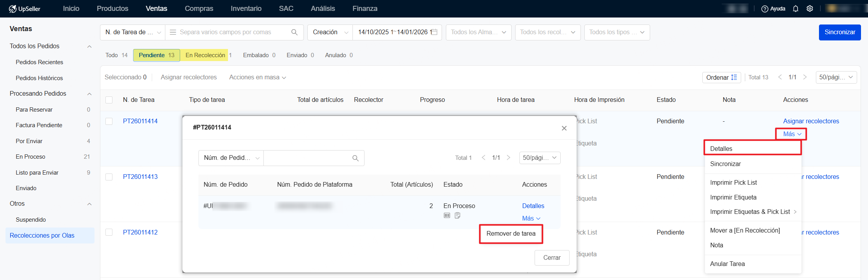
Task: Focus the Separa varios campos search field
Action: pos(234,32)
